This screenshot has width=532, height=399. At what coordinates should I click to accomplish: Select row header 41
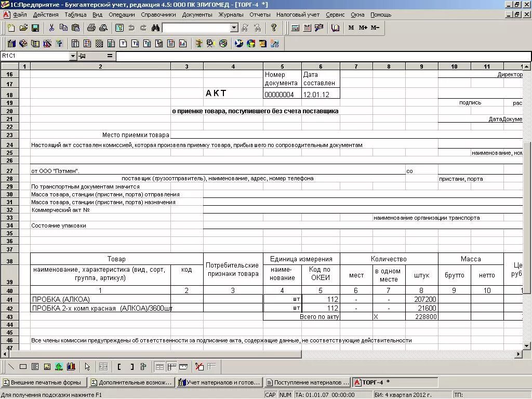coord(9,300)
